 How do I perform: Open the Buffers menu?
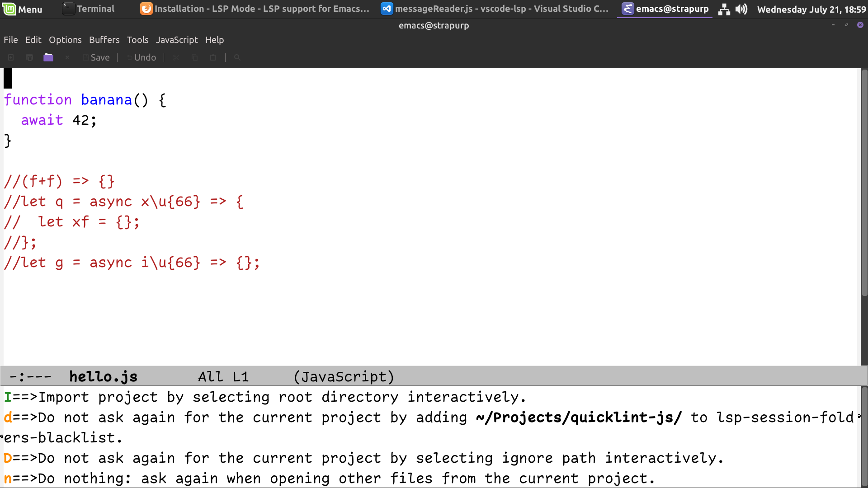104,40
